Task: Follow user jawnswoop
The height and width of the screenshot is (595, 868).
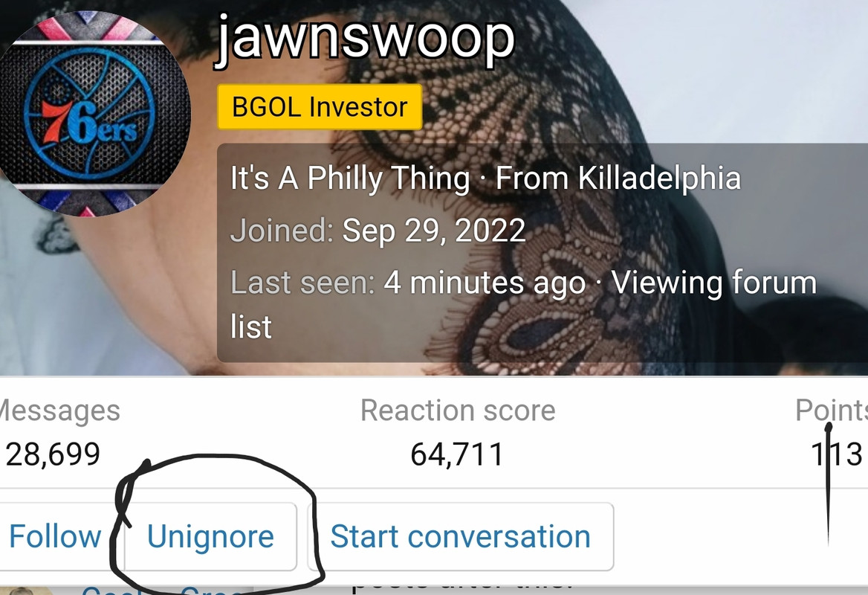Action: tap(55, 536)
